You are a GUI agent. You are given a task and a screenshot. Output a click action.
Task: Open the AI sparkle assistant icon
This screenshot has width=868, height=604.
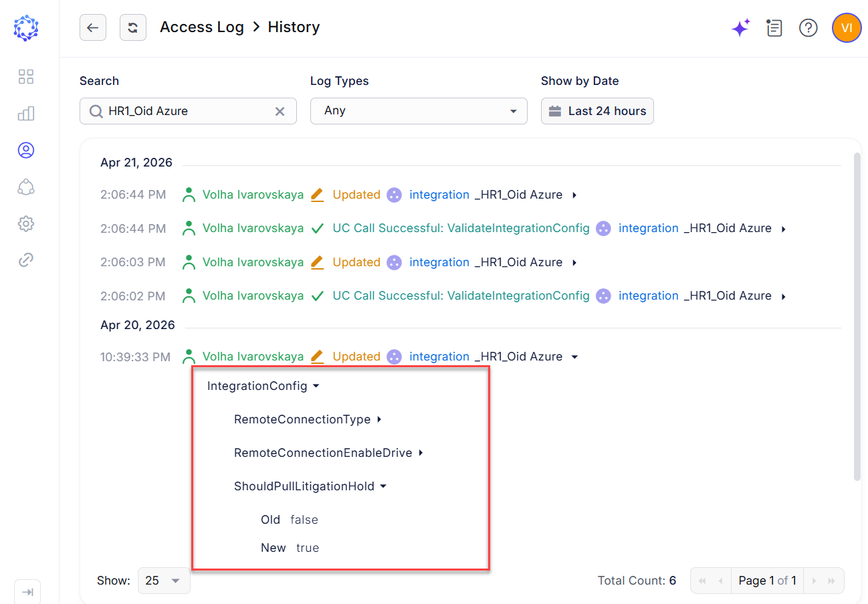coord(740,27)
